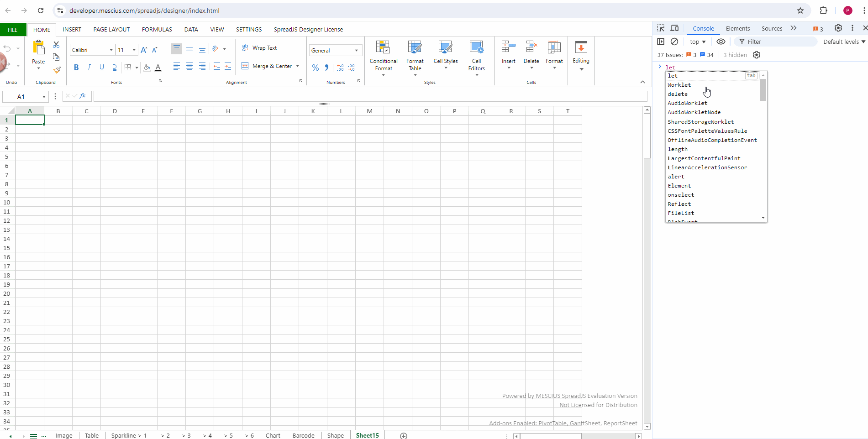Click the cell borders icon
Image resolution: width=868 pixels, height=439 pixels.
coord(128,68)
